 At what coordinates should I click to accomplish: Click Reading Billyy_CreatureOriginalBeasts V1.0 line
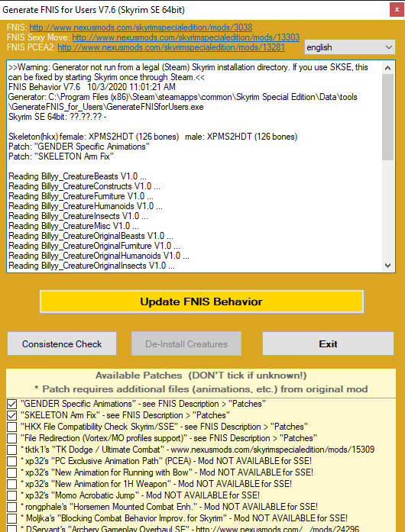91,236
